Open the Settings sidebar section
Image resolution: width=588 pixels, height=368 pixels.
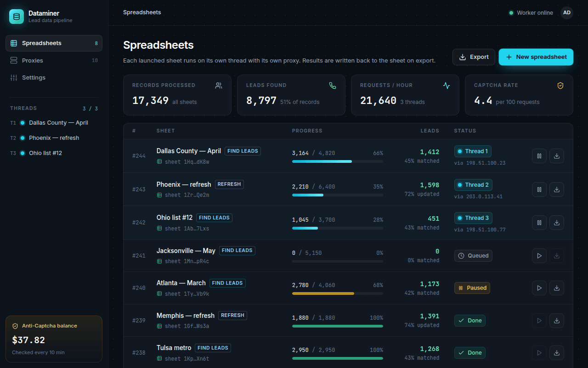(54, 78)
